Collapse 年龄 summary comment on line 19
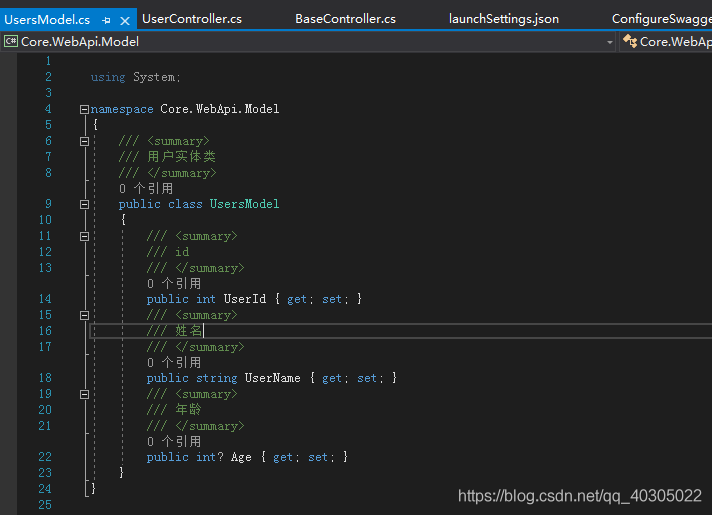 (x=84, y=395)
